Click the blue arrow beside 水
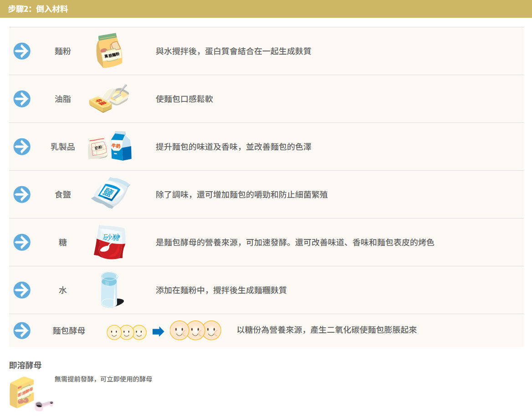The height and width of the screenshot is (417, 532). coord(22,290)
